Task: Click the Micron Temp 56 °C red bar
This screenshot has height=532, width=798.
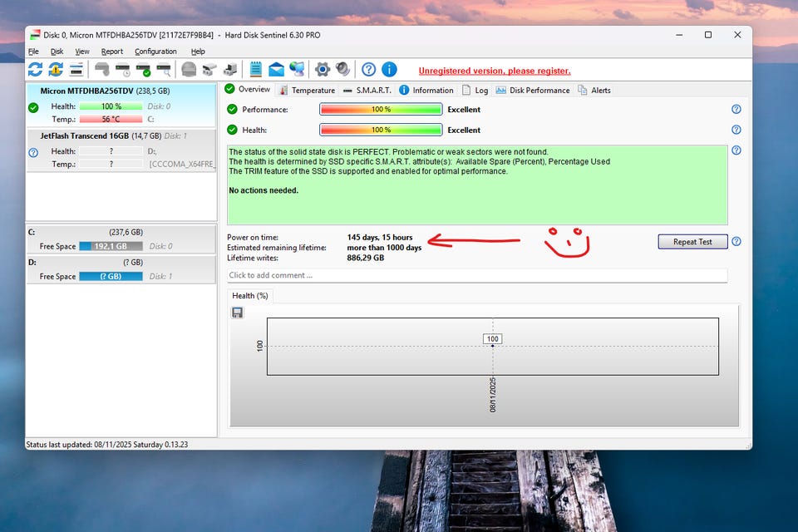Action: [x=111, y=119]
